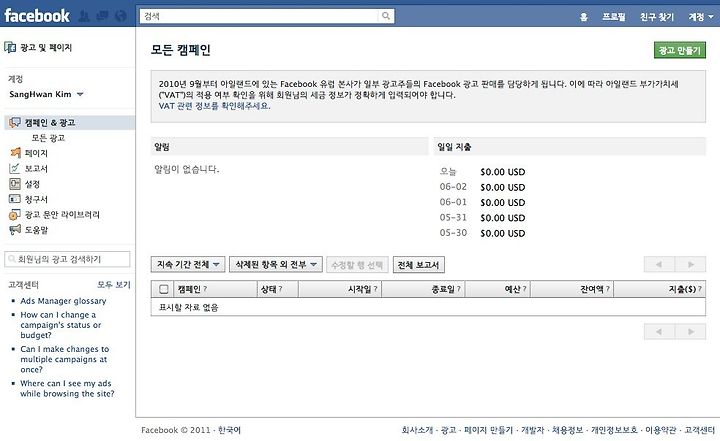
Task: Open 개인정보보호 footer link
Action: pos(614,430)
